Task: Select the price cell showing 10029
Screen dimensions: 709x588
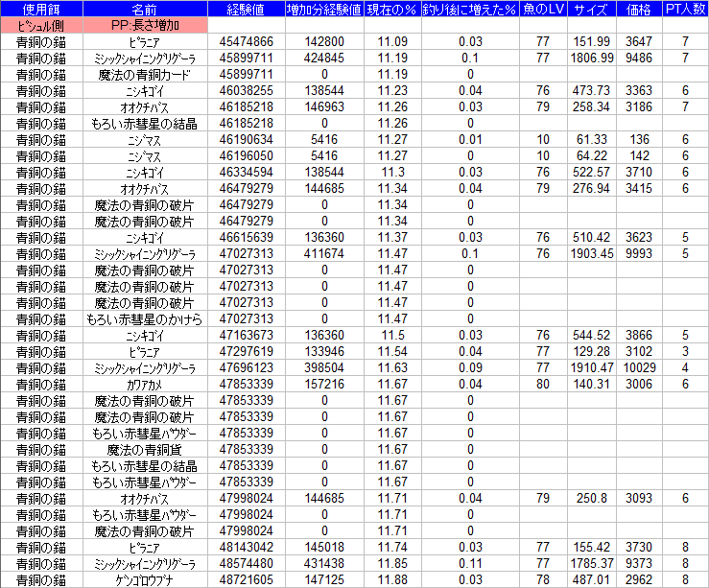Action: [638, 367]
